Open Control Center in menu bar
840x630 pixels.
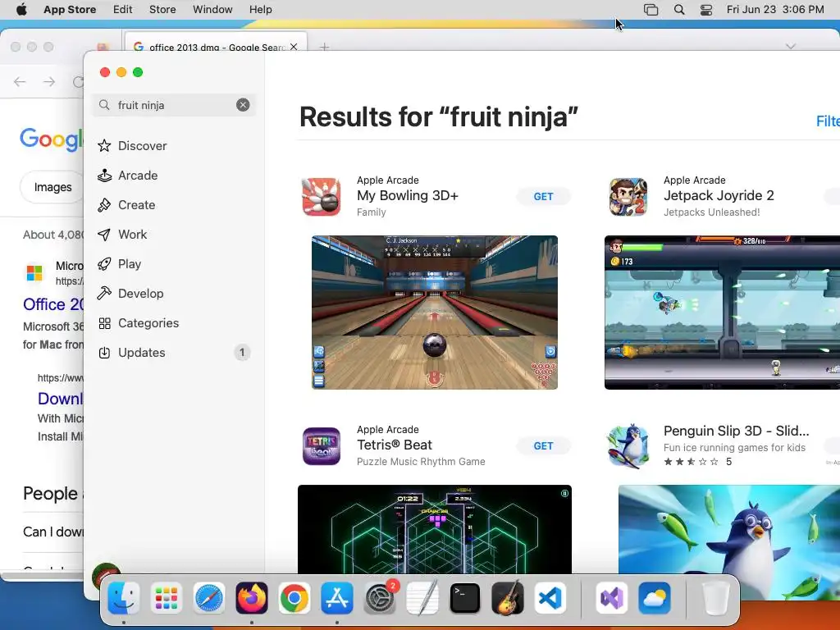[706, 10]
